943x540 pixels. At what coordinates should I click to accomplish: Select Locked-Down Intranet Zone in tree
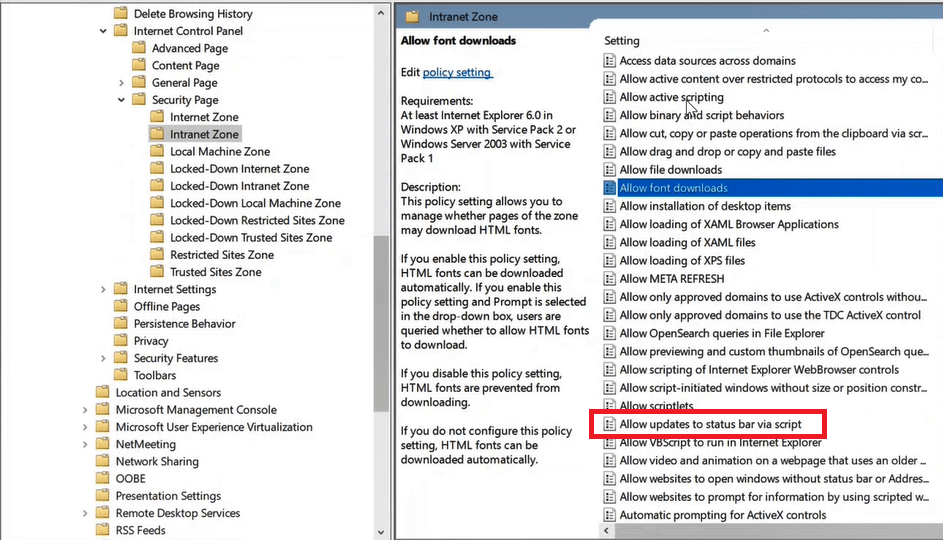[239, 186]
